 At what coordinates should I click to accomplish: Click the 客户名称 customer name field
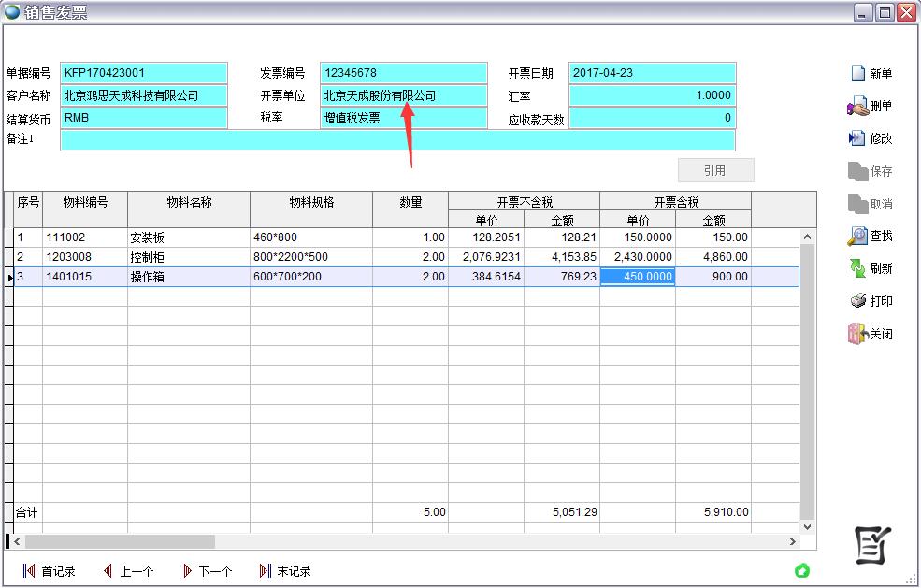point(144,95)
